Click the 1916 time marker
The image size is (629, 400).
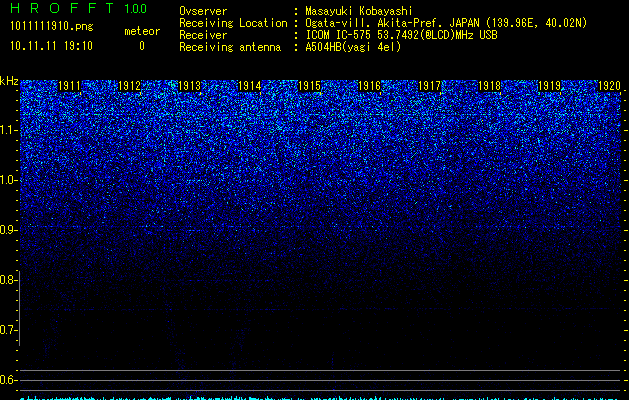tap(369, 86)
